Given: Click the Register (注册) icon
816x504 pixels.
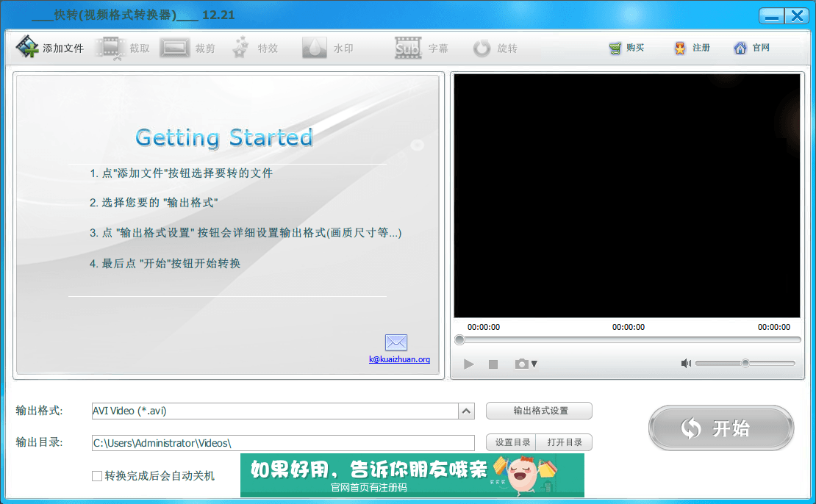Looking at the screenshot, I should point(680,48).
